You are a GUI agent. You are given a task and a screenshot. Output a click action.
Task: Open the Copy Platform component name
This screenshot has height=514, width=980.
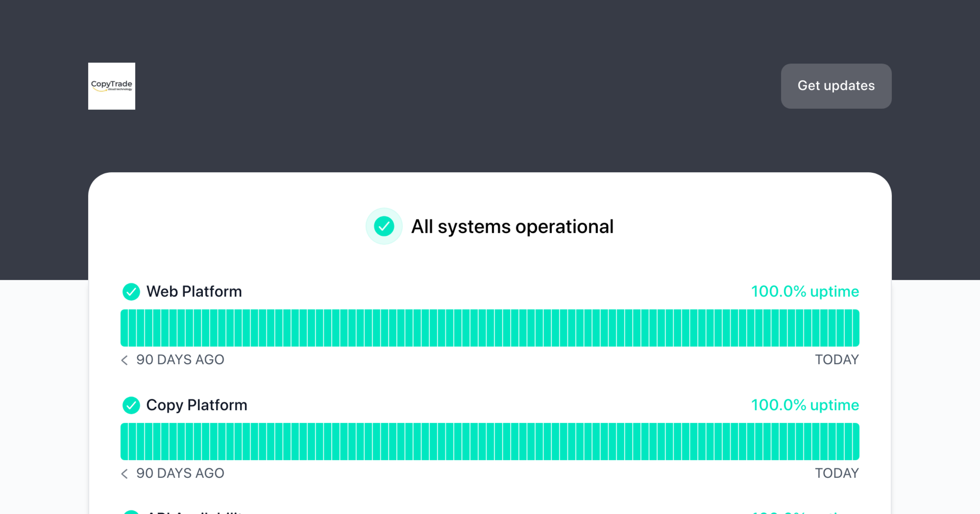pos(197,405)
